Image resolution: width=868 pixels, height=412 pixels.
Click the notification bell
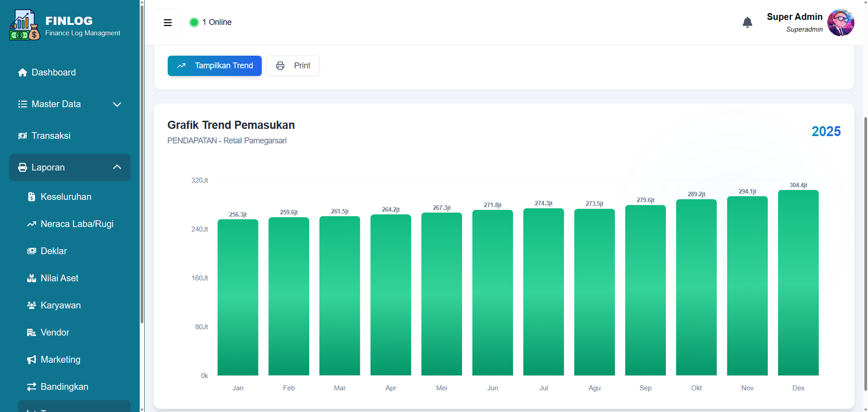coord(748,22)
